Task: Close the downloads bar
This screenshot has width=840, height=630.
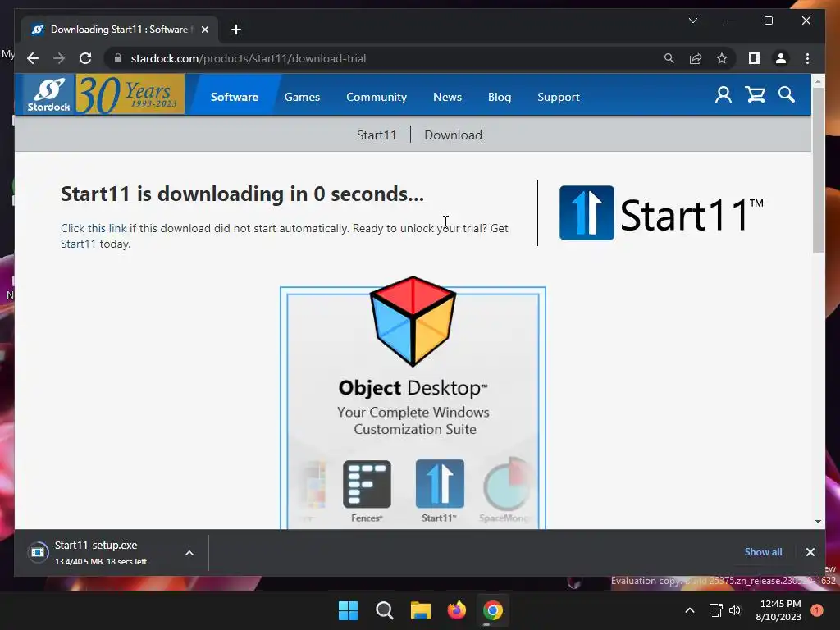Action: pos(810,552)
